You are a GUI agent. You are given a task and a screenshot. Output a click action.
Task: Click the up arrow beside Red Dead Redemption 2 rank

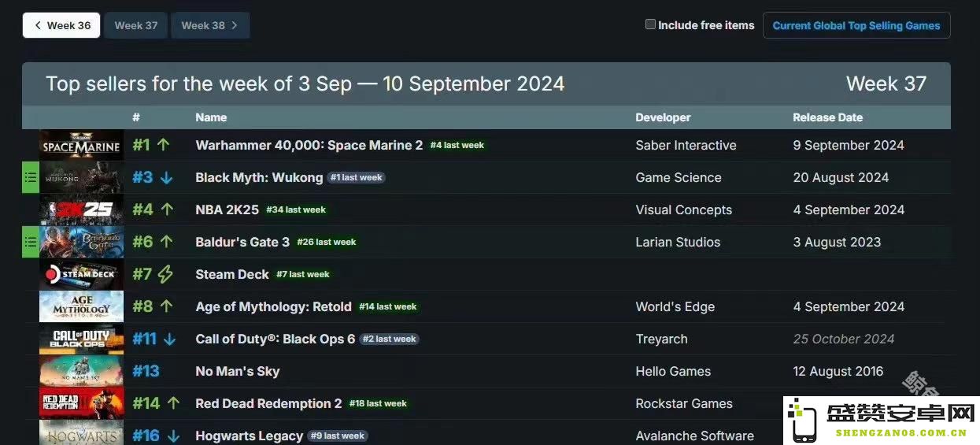174,403
